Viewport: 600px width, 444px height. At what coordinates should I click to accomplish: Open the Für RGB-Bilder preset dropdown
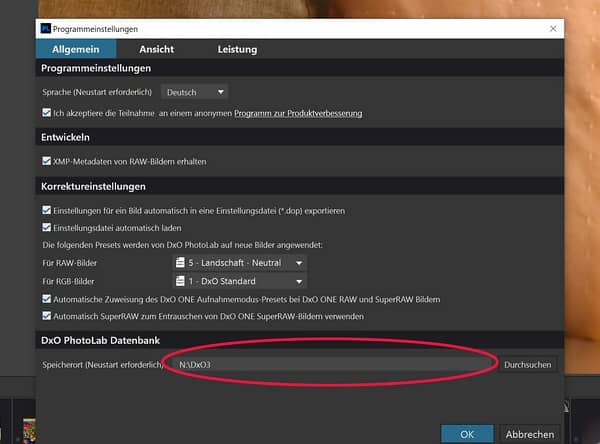pyautogui.click(x=239, y=281)
